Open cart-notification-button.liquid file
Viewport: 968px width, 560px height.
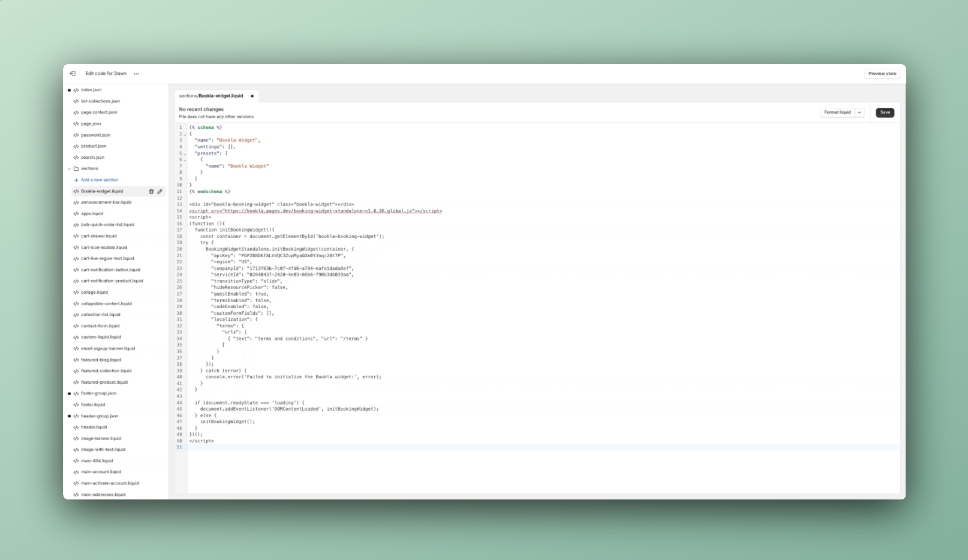point(110,270)
